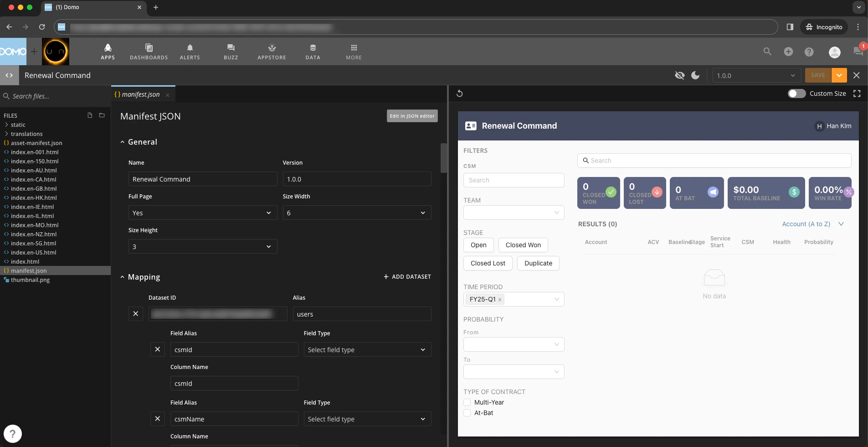868x447 pixels.
Task: Click the Search files field
Action: (x=55, y=96)
